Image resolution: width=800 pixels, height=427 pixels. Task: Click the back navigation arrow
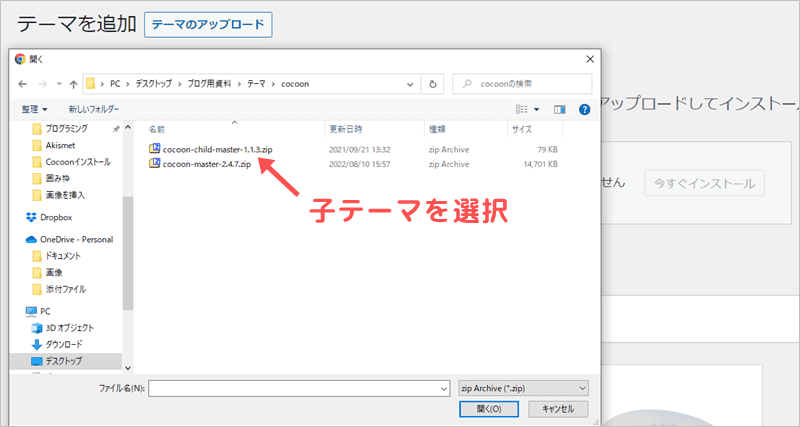click(x=21, y=84)
